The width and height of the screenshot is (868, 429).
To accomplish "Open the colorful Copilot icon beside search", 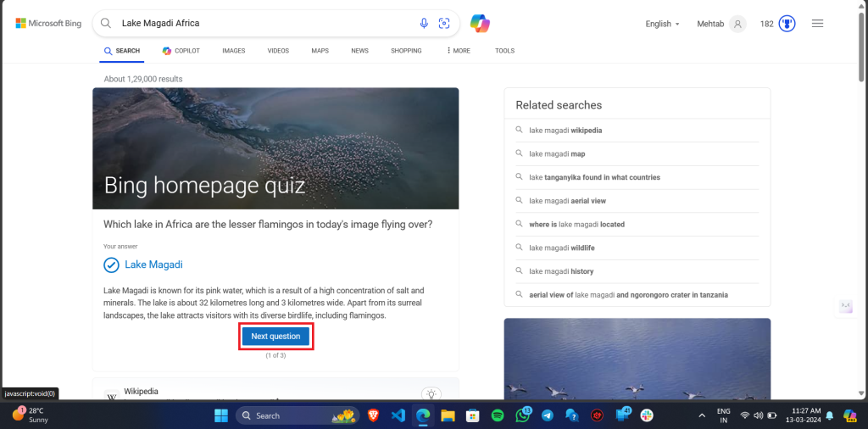I will click(x=481, y=24).
